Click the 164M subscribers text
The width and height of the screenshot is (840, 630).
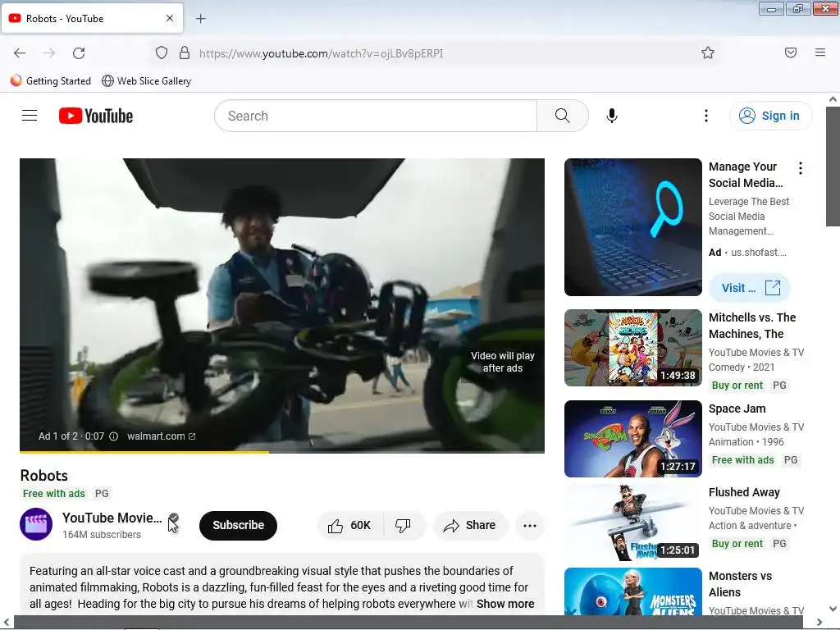[102, 535]
